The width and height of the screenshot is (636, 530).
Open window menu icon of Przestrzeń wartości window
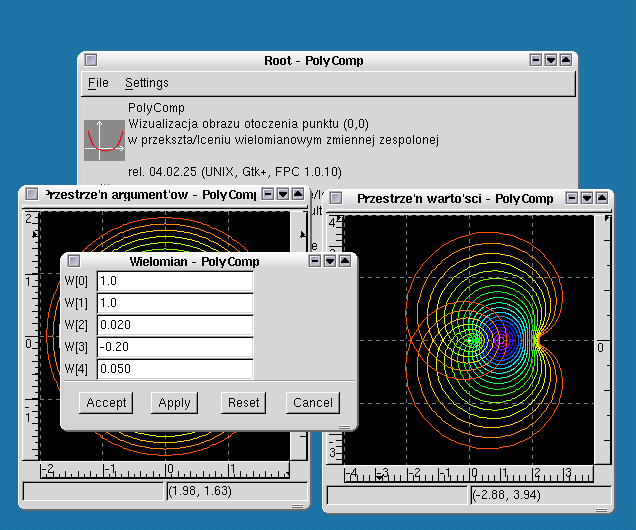tap(336, 199)
